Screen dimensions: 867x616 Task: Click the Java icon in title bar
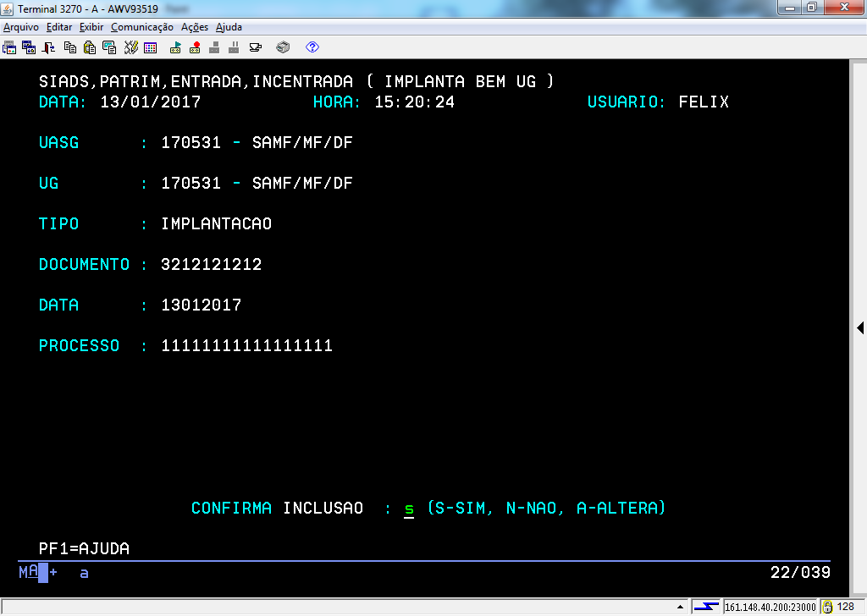point(7,8)
